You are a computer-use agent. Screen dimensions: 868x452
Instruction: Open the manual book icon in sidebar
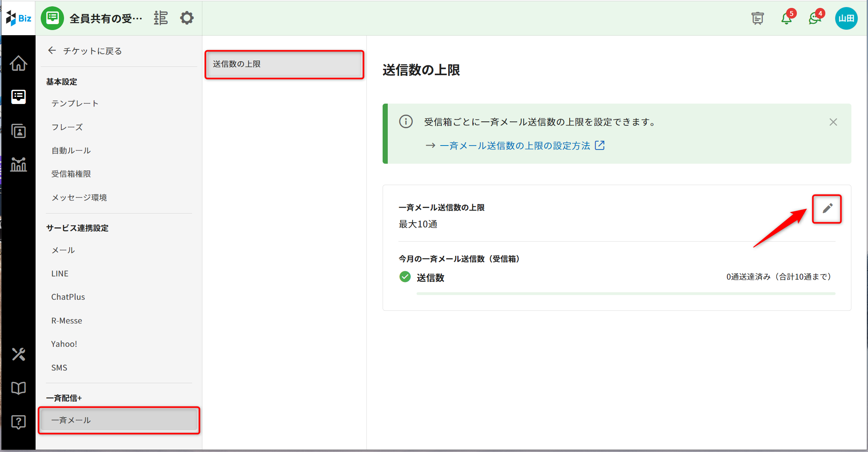(x=19, y=388)
